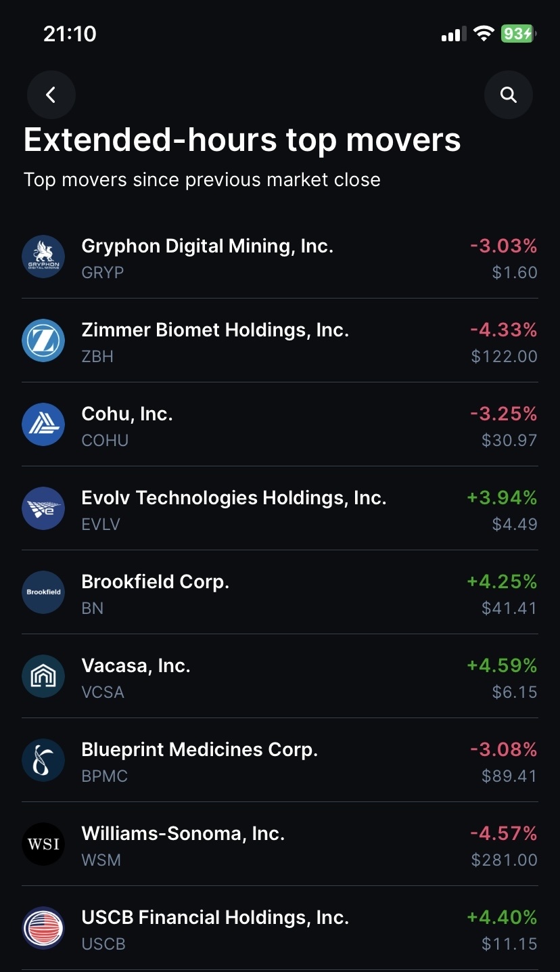Screen dimensions: 560x972
Task: Tap the Cohu company logo
Action: coord(43,424)
